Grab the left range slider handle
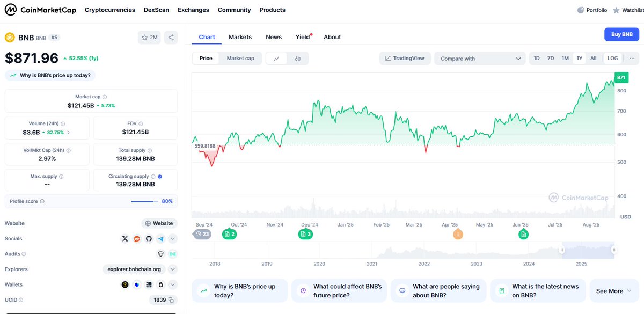Image resolution: width=644 pixels, height=314 pixels. [x=562, y=250]
